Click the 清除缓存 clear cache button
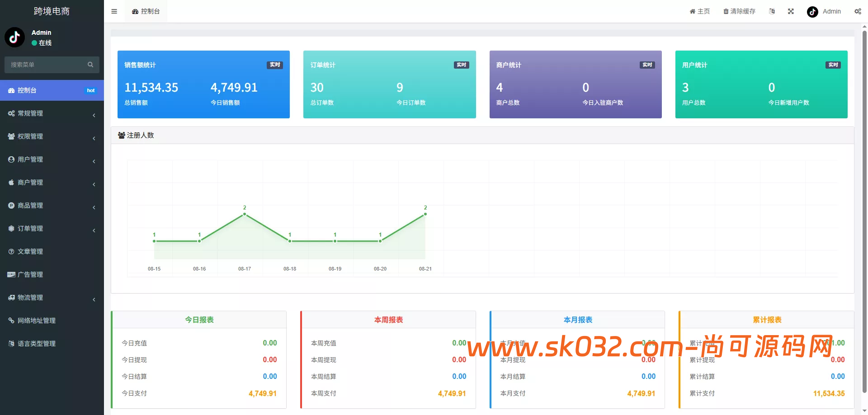Viewport: 868px width, 415px height. click(739, 11)
